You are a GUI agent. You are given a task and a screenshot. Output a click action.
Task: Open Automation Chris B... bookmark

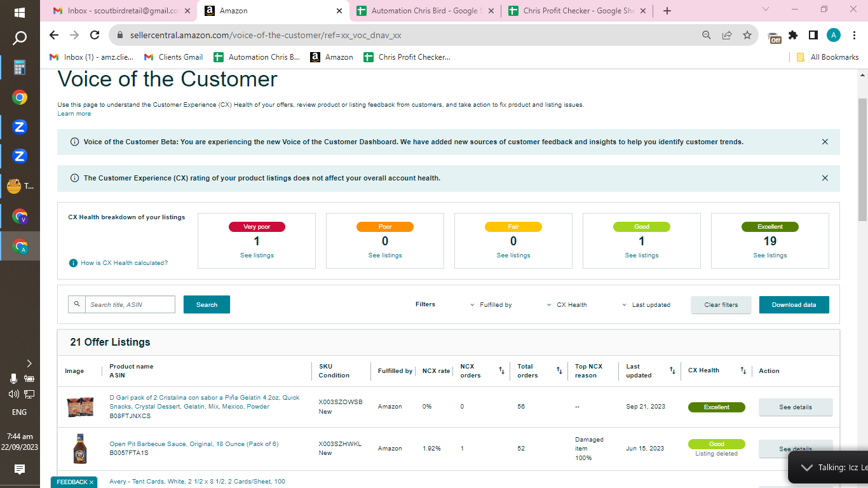(x=257, y=57)
